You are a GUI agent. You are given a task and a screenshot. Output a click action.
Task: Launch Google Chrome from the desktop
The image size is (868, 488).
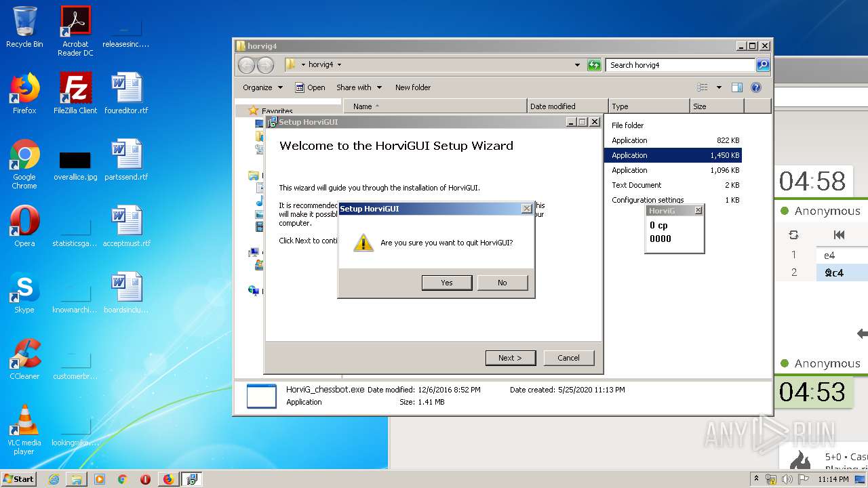(24, 164)
